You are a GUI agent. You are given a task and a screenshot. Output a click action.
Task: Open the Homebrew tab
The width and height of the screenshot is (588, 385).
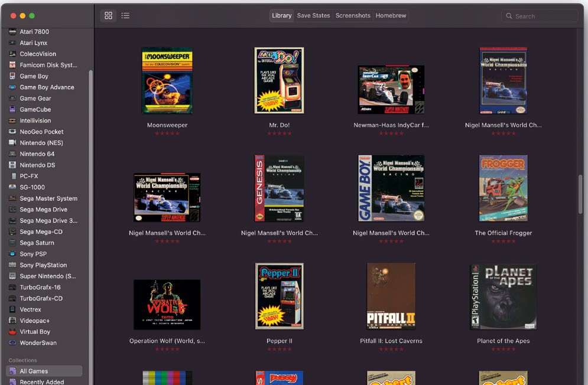point(391,15)
